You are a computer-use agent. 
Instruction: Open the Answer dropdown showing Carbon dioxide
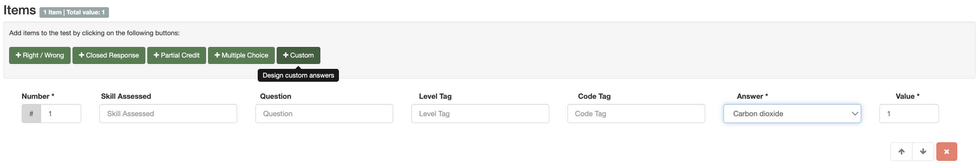tap(792, 114)
